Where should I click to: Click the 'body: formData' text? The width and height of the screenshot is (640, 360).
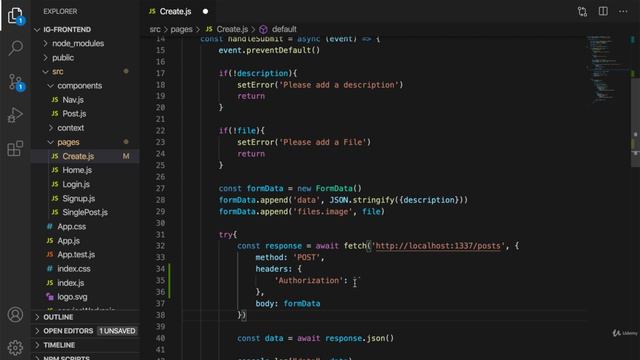pos(288,304)
